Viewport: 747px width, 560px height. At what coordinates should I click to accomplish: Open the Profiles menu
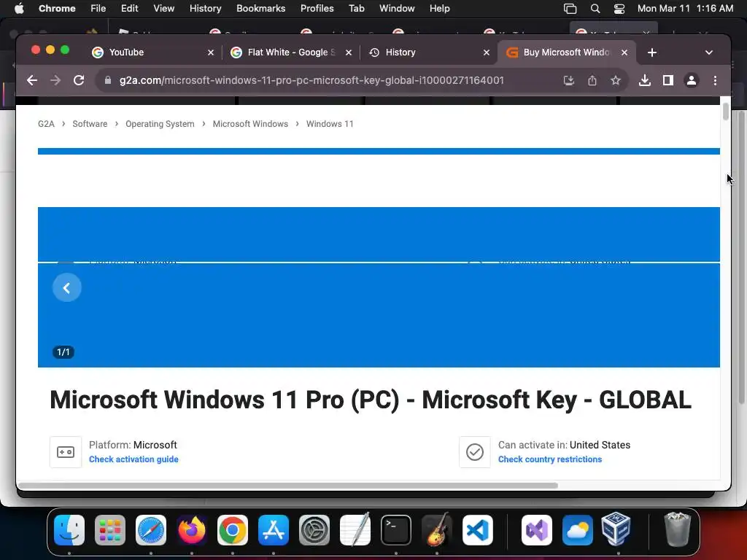[317, 8]
